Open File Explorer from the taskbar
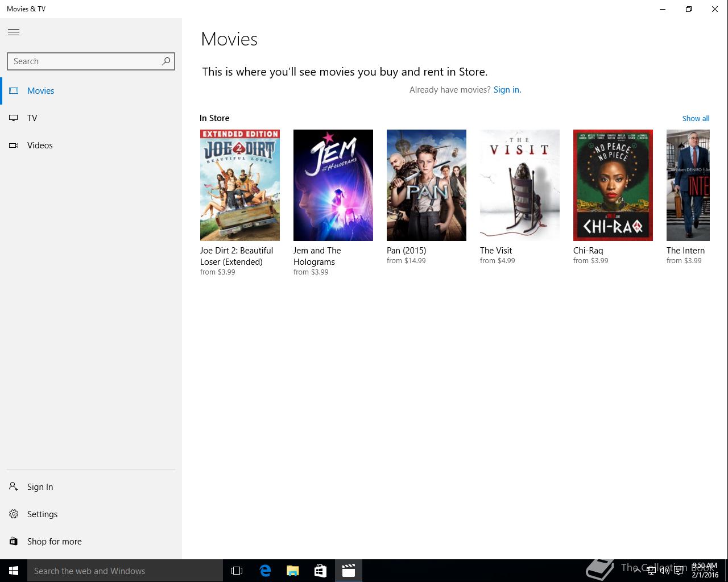Viewport: 728px width, 582px height. coord(293,571)
